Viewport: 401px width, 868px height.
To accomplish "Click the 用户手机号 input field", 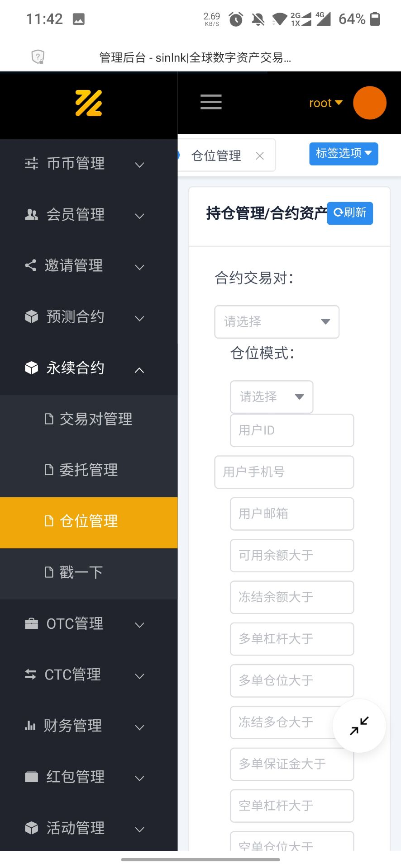I will [284, 472].
